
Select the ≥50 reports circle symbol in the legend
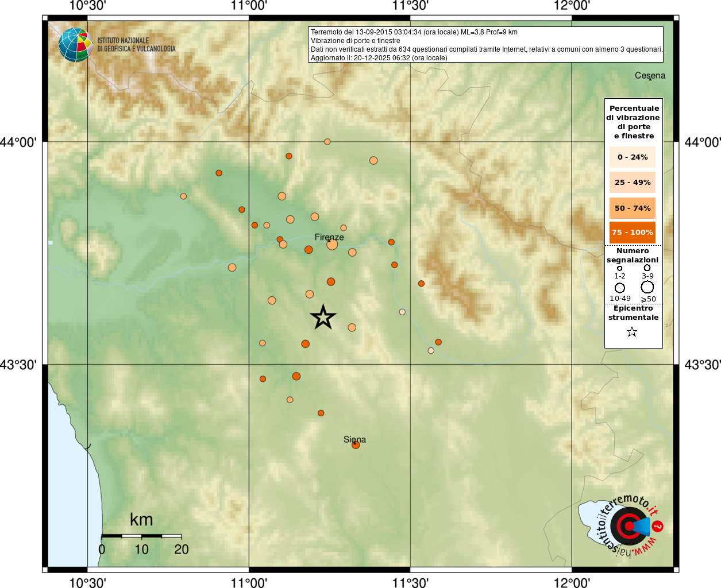(647, 287)
